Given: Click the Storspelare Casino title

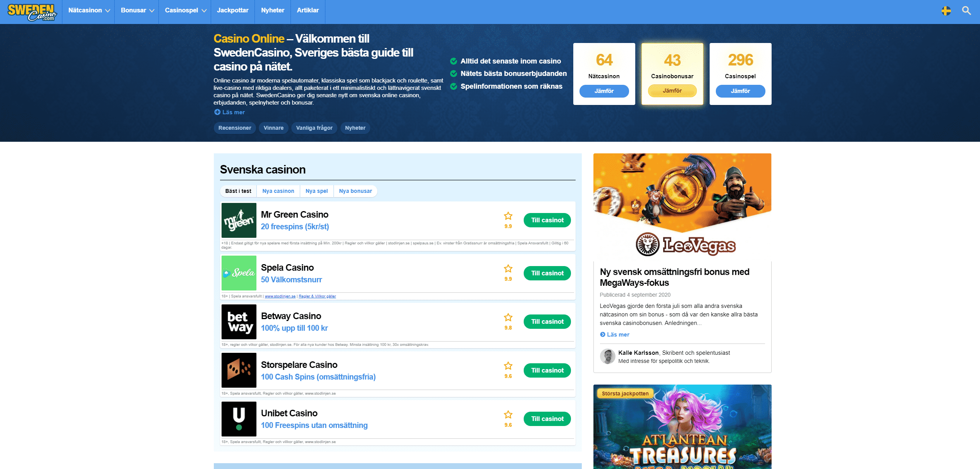Looking at the screenshot, I should [299, 365].
